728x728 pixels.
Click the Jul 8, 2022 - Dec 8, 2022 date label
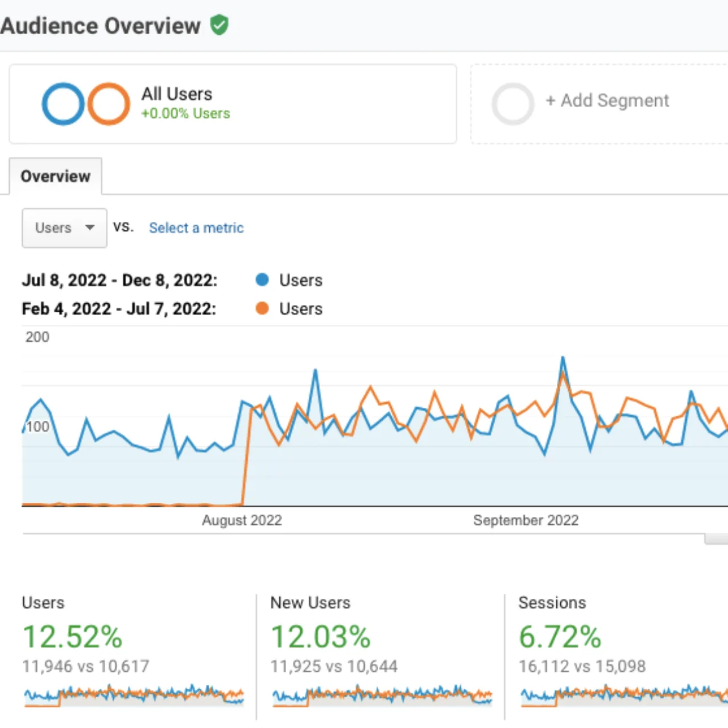(x=119, y=280)
